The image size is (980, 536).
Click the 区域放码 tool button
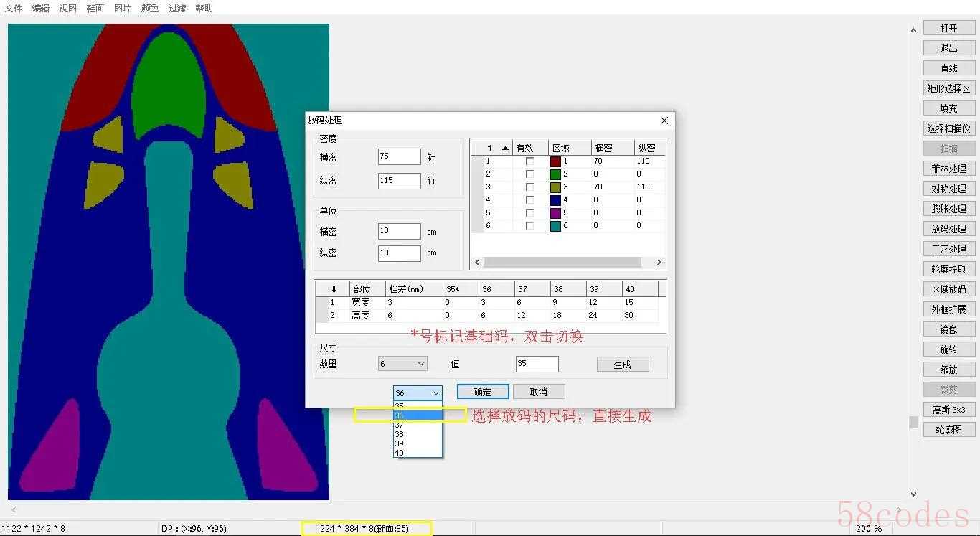coord(948,289)
